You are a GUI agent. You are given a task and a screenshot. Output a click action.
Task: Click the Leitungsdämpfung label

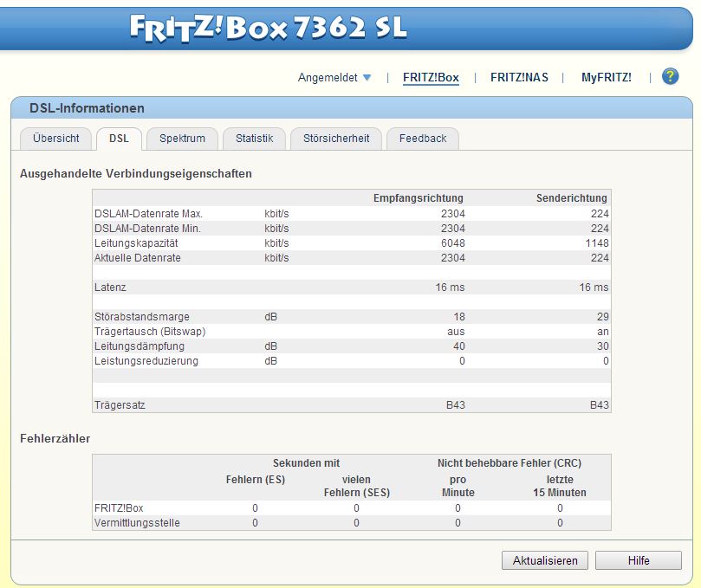(x=139, y=346)
